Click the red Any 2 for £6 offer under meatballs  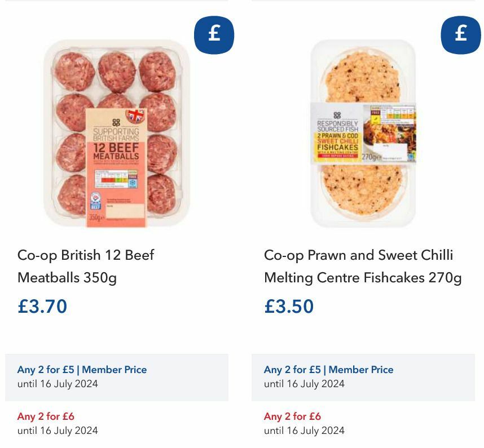coord(45,416)
